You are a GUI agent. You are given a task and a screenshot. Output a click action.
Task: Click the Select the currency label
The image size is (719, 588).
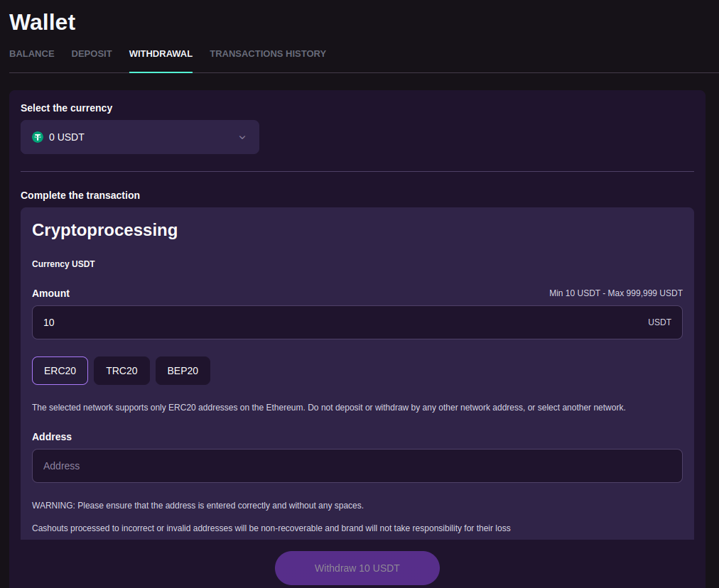tap(67, 108)
